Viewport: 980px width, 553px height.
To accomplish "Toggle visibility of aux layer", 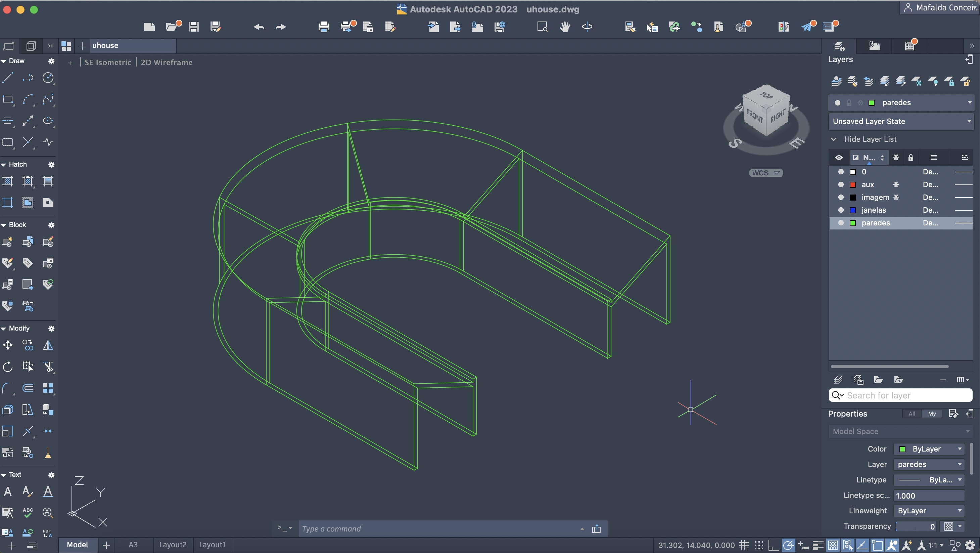I will point(841,184).
